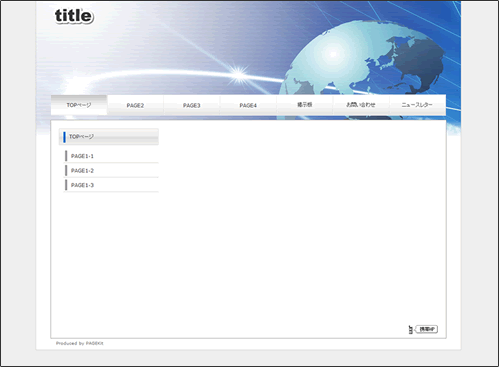This screenshot has width=499, height=367.
Task: Open the TOPページ navigation tab
Action: pos(79,105)
